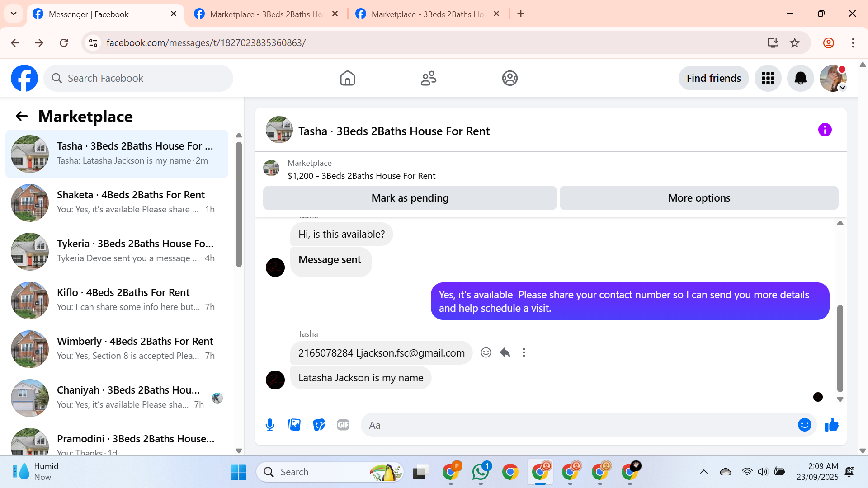Image resolution: width=868 pixels, height=488 pixels.
Task: Close the Messenger | Facebook tab
Action: pos(174,14)
